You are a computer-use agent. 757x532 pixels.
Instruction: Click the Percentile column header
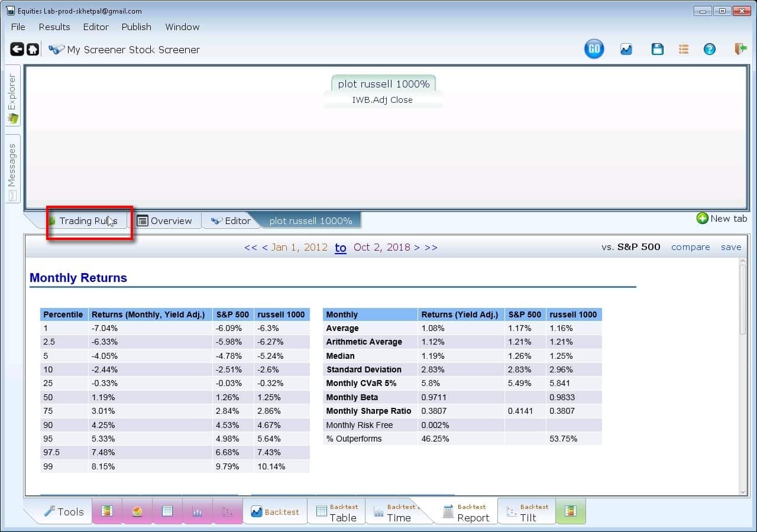coord(63,314)
